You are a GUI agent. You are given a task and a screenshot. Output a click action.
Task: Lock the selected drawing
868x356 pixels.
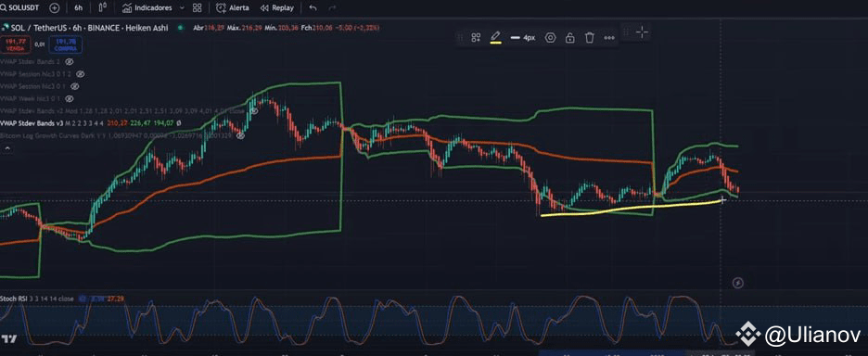pos(569,38)
